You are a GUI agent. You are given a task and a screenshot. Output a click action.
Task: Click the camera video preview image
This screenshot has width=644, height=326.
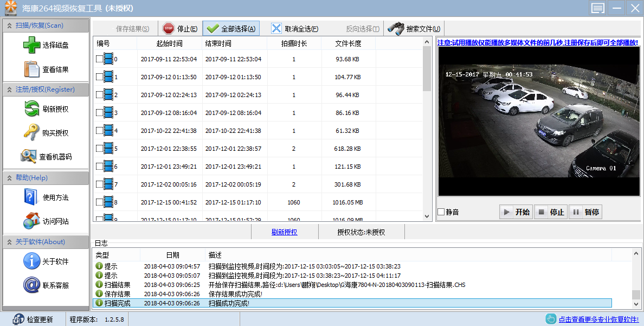(538, 121)
